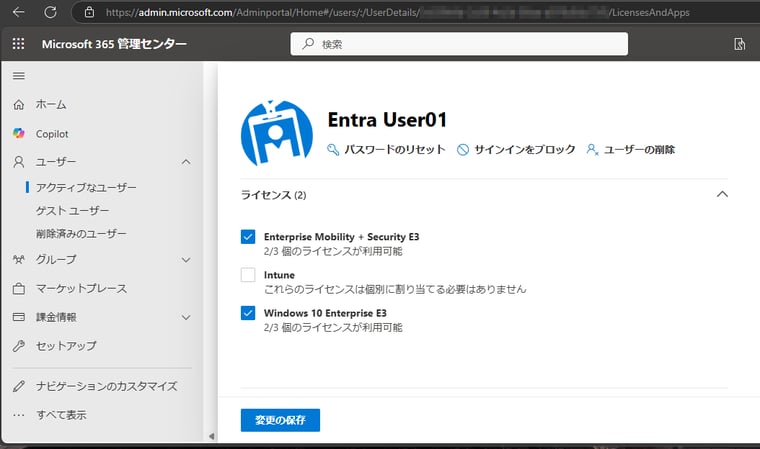Click the ユーザー person icon
Viewport: 760px width, 449px height.
19,161
